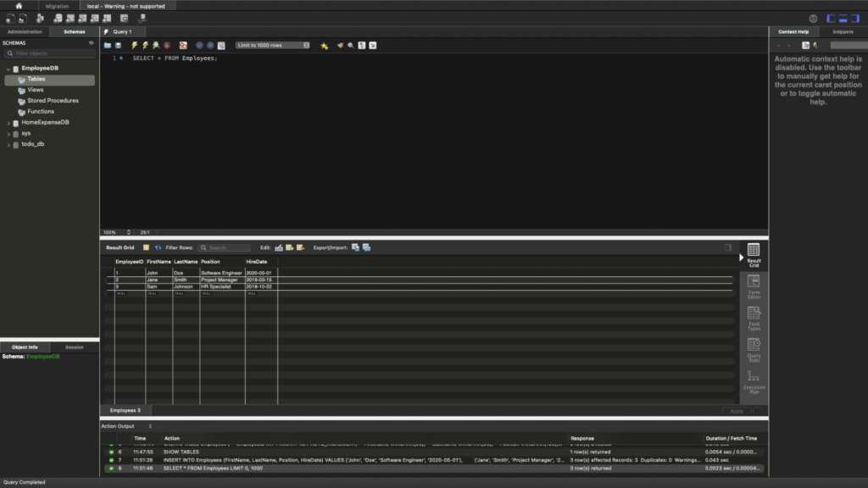This screenshot has width=868, height=488.
Task: Show the Field Types panel
Action: 754,317
